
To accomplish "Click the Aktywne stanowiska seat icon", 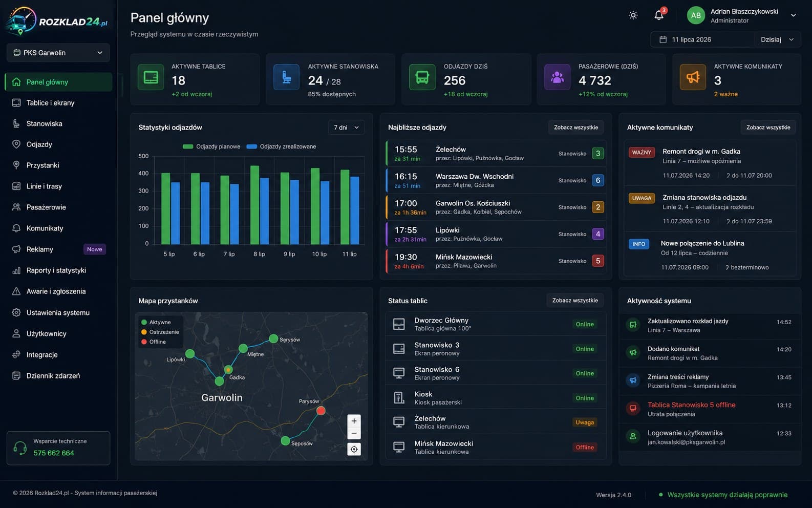I will (286, 77).
